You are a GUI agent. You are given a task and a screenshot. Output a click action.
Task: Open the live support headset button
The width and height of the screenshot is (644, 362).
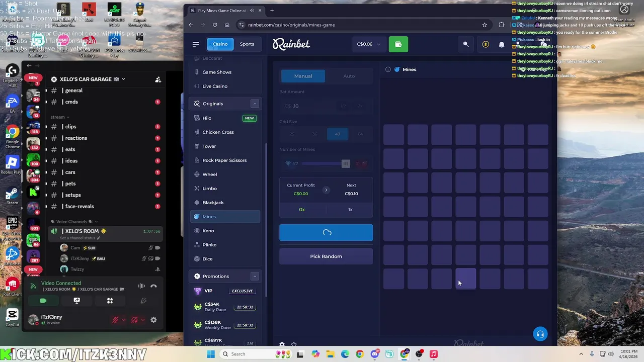click(x=540, y=334)
